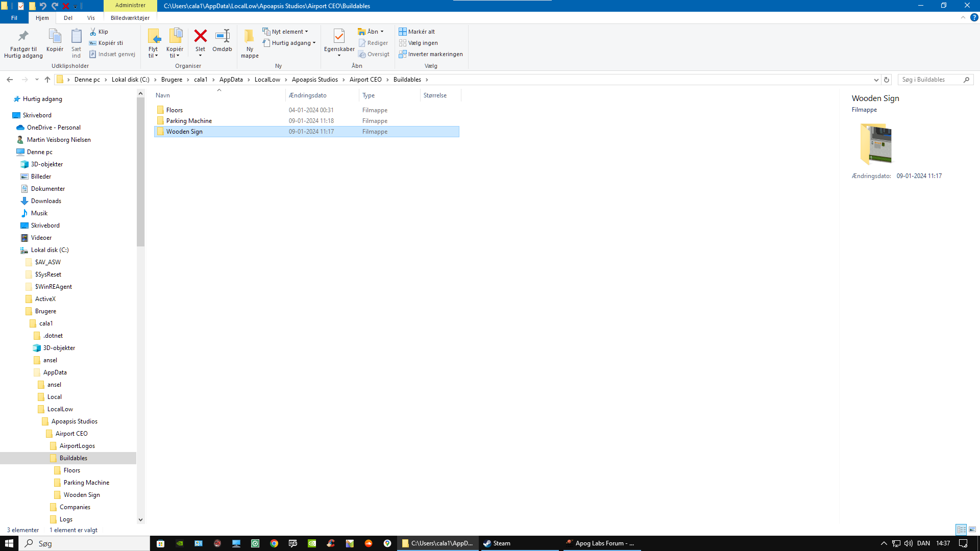Viewport: 980px width, 551px height.
Task: Open the notification center icon
Action: point(963,543)
